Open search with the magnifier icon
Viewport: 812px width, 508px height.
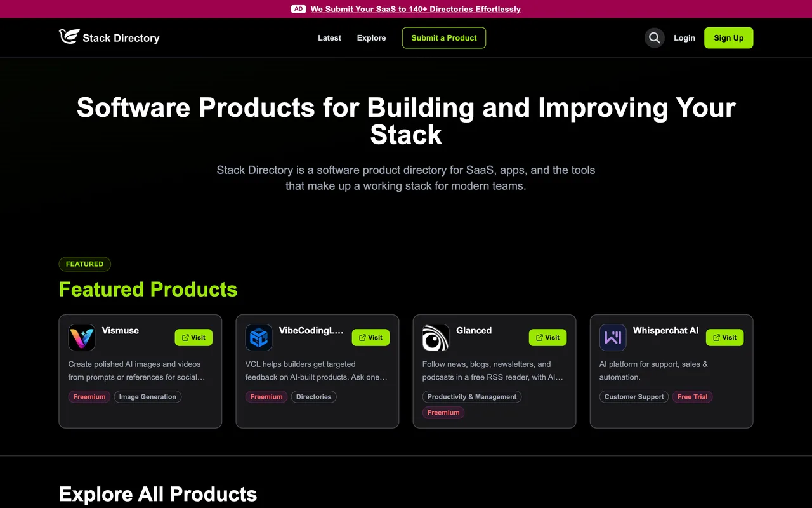pos(655,38)
